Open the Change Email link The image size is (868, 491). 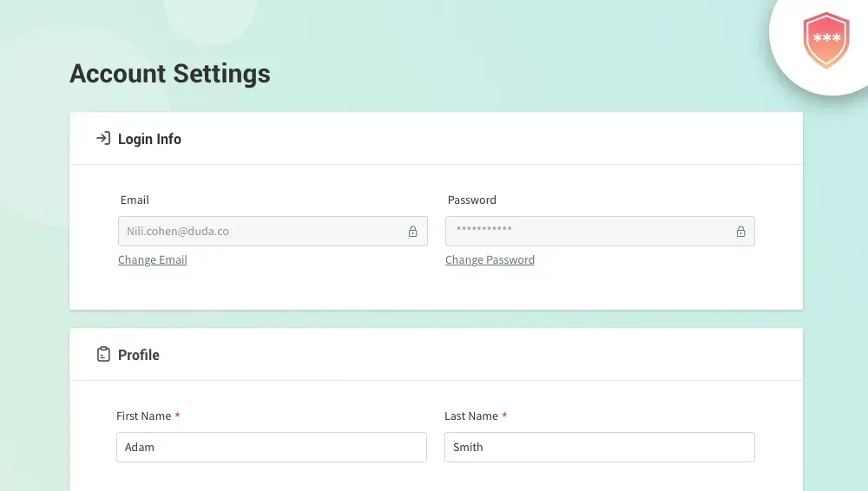coord(152,259)
